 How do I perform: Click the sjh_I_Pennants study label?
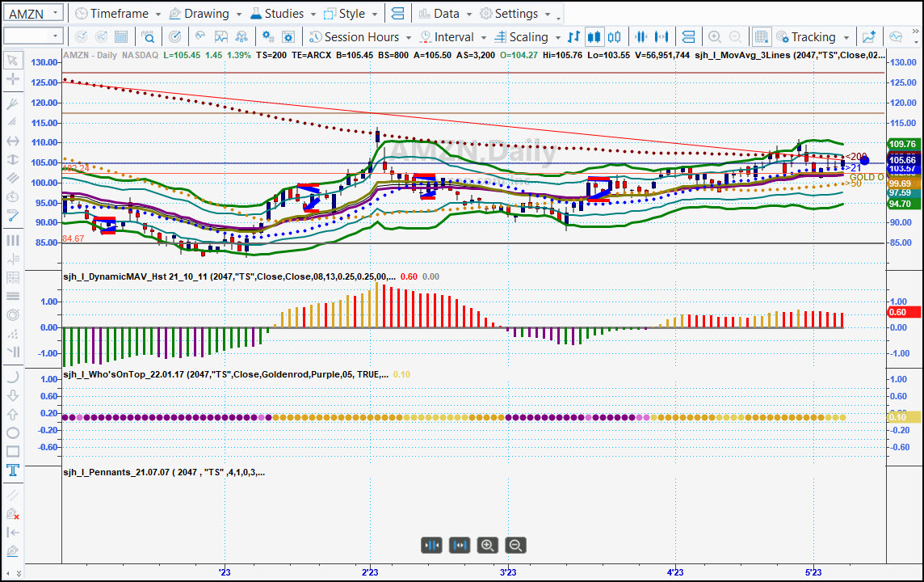coord(164,472)
